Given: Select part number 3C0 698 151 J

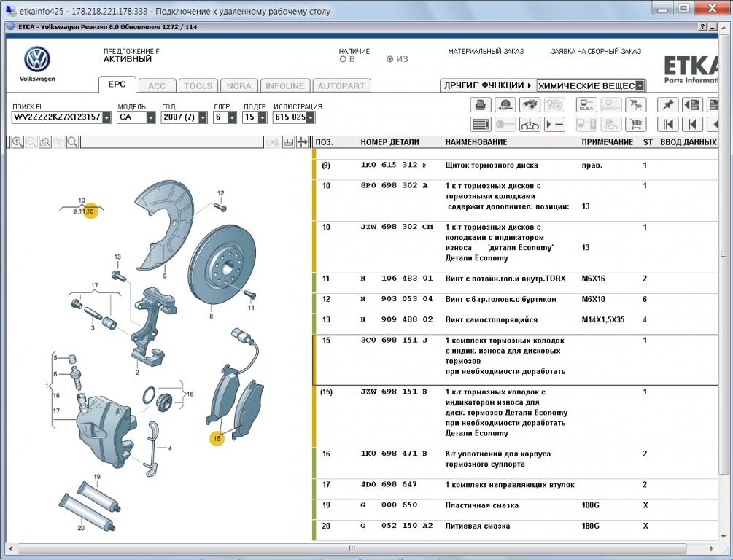Looking at the screenshot, I should [394, 341].
